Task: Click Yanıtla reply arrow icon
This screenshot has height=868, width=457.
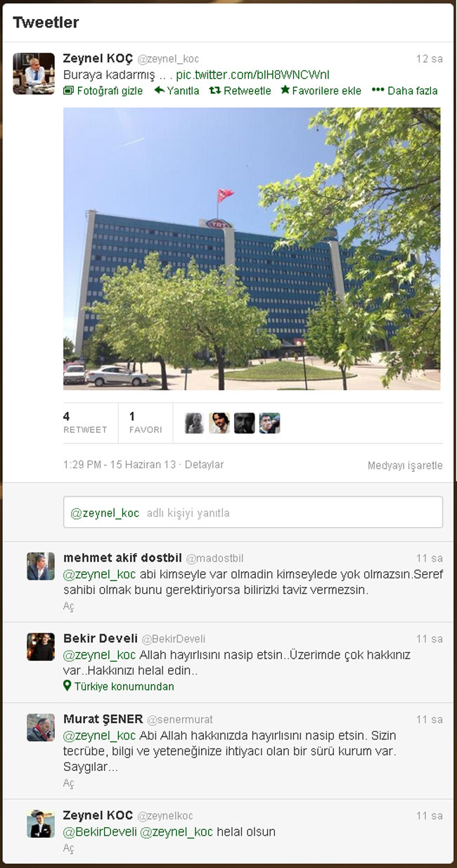Action: click(159, 90)
